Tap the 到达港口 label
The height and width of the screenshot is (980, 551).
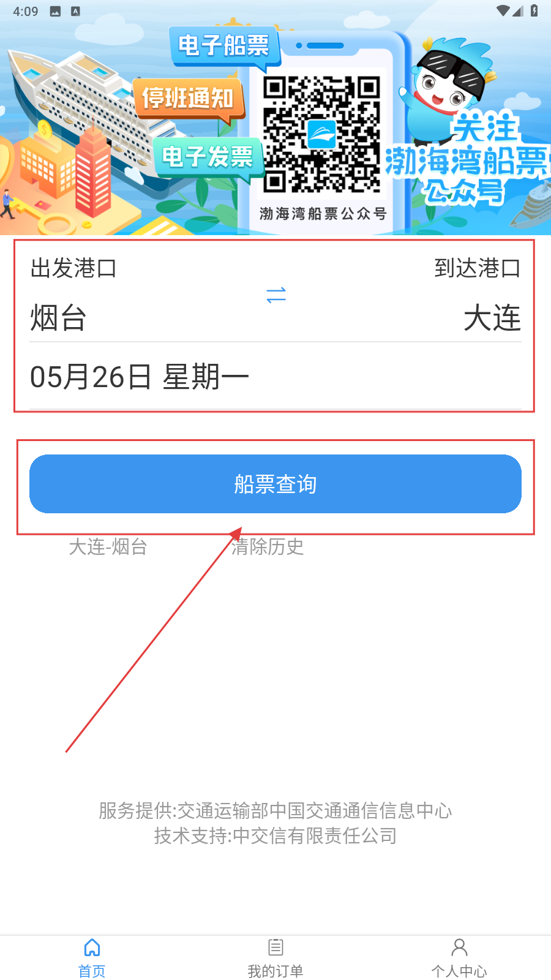(x=478, y=268)
